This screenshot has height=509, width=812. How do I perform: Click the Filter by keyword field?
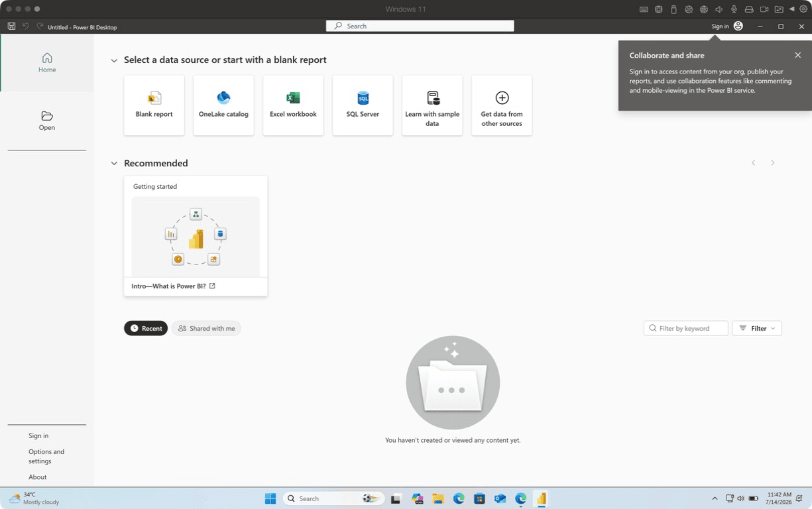click(x=686, y=329)
